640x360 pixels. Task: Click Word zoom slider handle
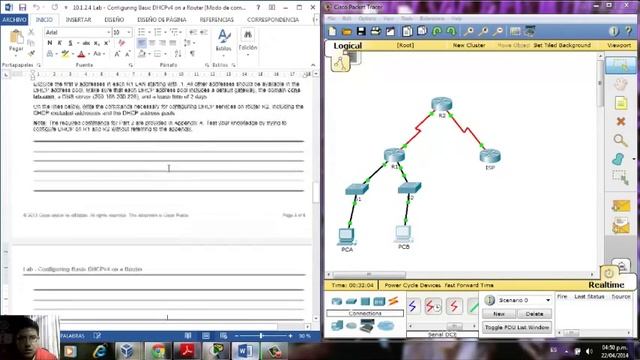[x=261, y=336]
